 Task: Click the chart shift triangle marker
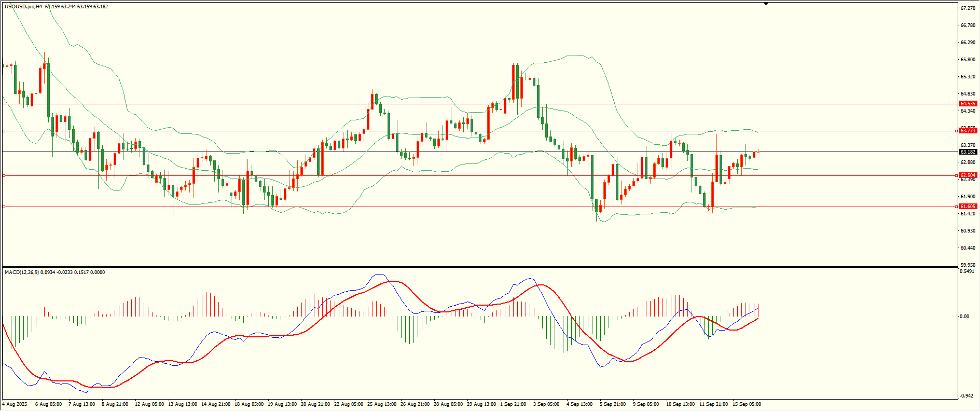tap(766, 4)
